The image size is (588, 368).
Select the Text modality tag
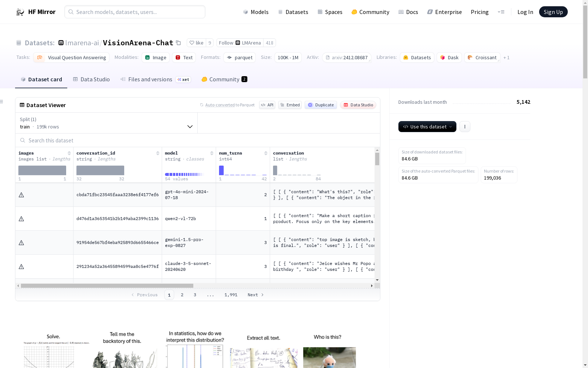(184, 57)
